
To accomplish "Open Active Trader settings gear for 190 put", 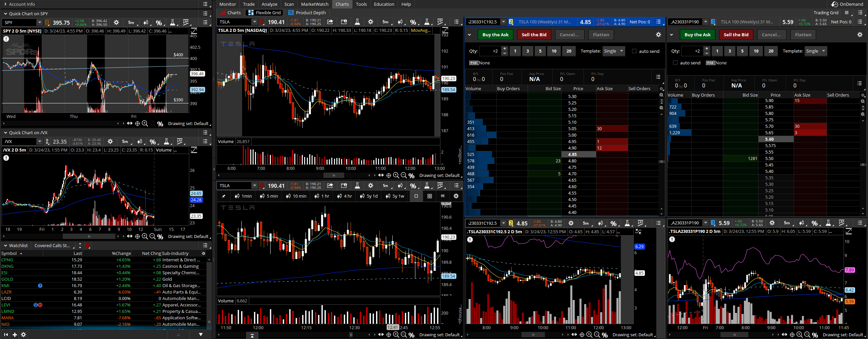I will [860, 35].
